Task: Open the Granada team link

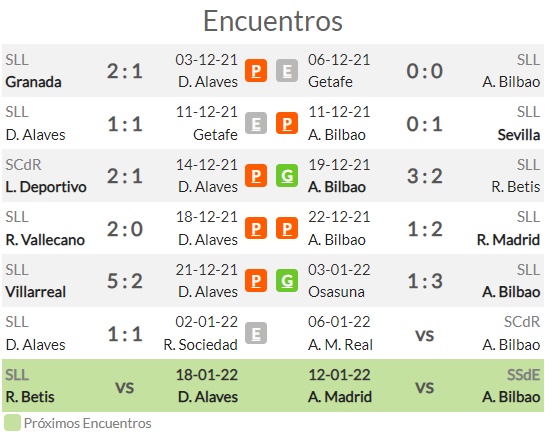Action: (x=33, y=82)
